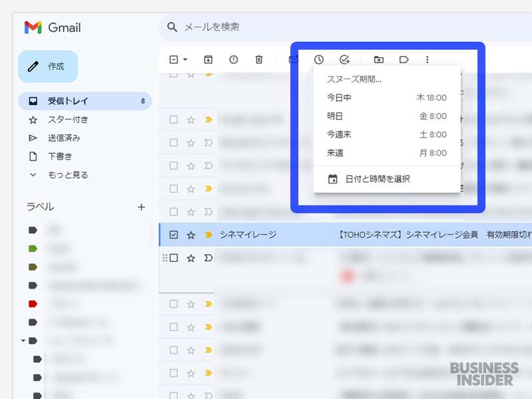Choose 日付と時間を選択 option
532x399 pixels.
387,179
